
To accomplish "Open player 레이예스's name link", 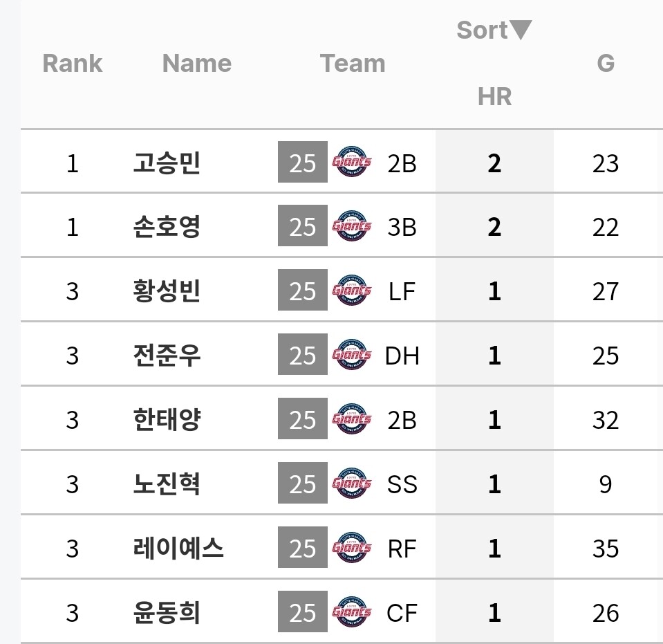I will [178, 549].
